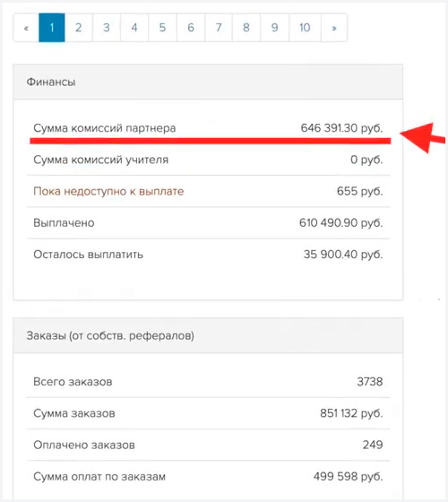This screenshot has width=448, height=502.
Task: Click the Сумма оплат по заказам row
Action: click(x=208, y=477)
